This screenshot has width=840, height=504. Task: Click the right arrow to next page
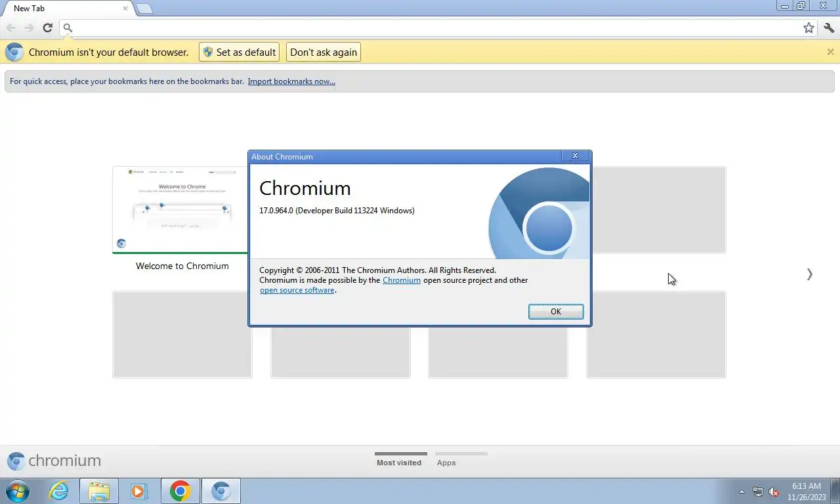coord(809,274)
